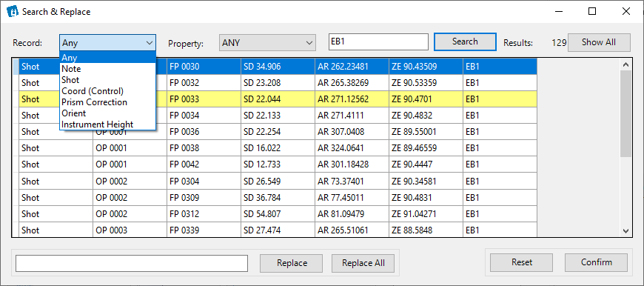
Task: Select cell AR 324.0641
Action: pyautogui.click(x=352, y=148)
